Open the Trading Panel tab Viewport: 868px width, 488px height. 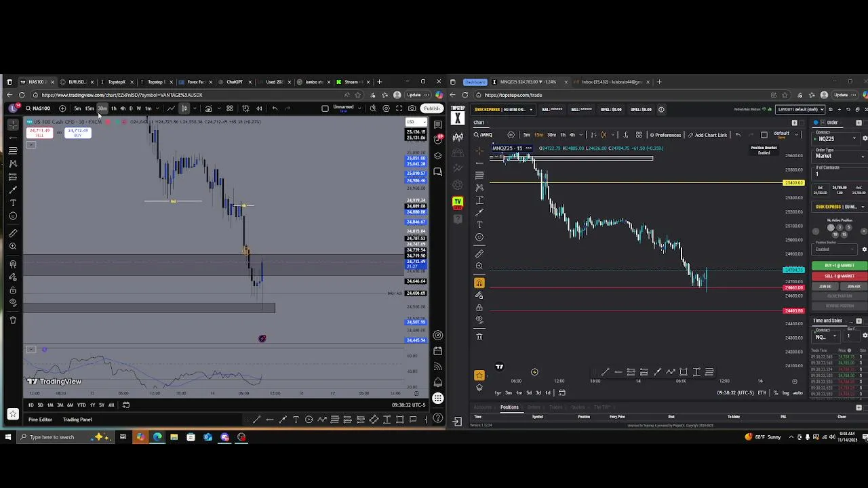(77, 420)
